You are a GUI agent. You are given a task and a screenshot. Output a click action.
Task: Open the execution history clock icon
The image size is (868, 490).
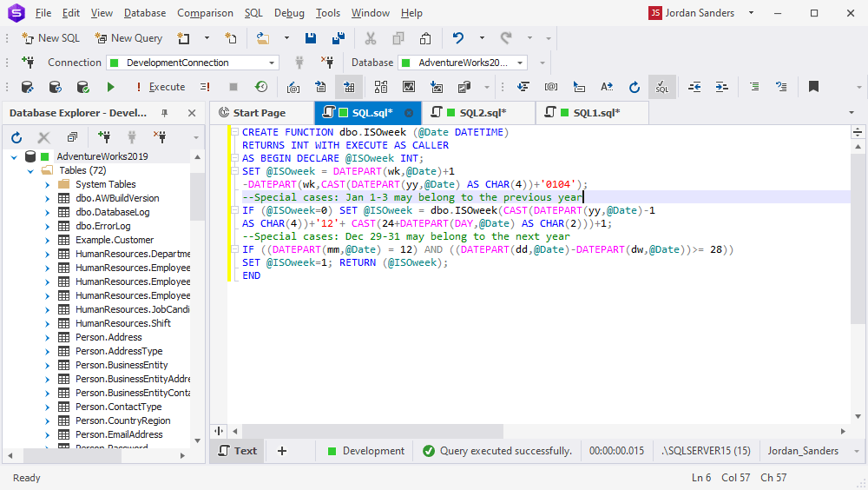(x=261, y=87)
